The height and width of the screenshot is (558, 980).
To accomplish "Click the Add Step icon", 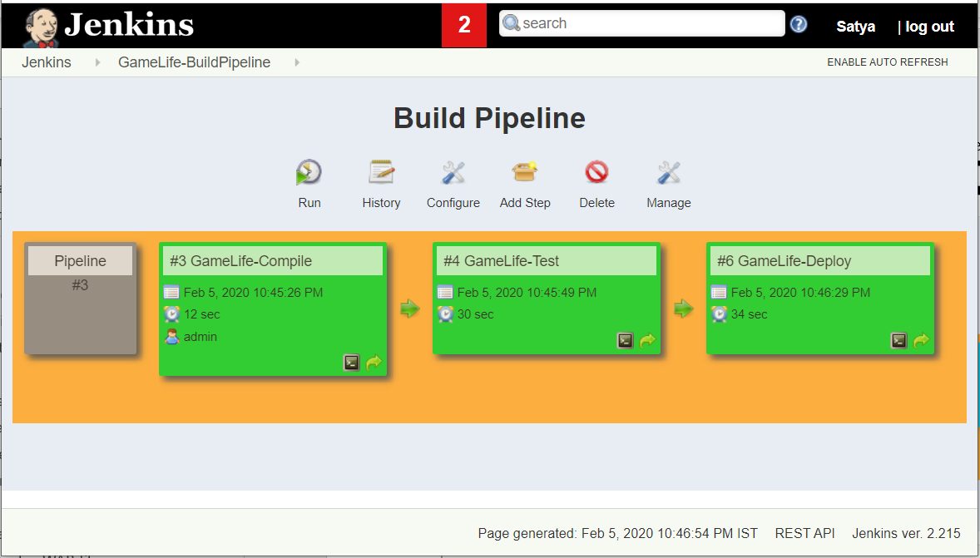I will pyautogui.click(x=525, y=173).
